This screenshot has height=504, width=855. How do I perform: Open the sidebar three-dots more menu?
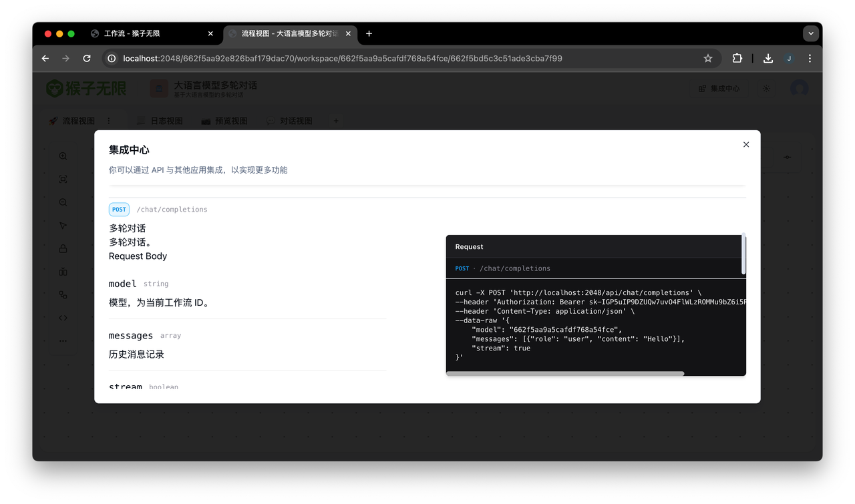click(x=63, y=340)
